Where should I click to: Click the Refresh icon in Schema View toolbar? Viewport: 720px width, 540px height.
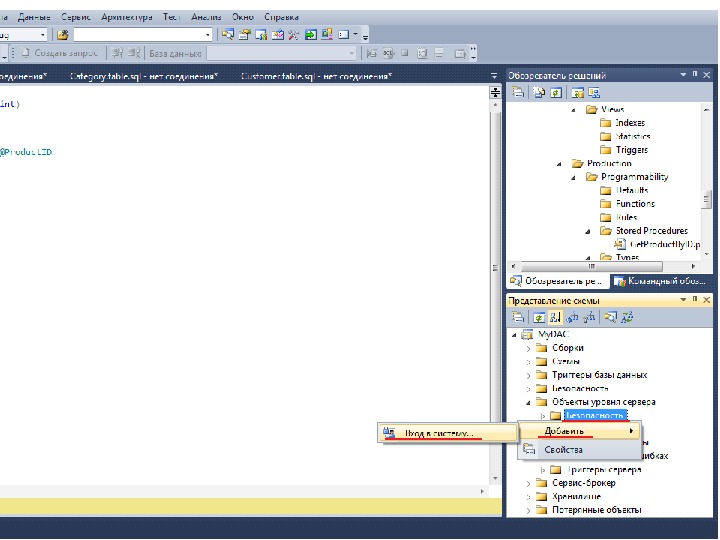click(539, 317)
